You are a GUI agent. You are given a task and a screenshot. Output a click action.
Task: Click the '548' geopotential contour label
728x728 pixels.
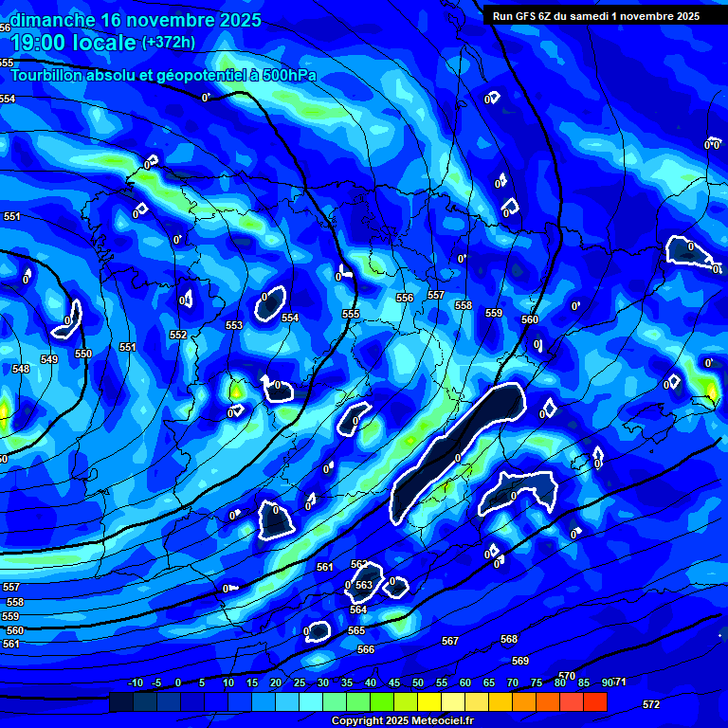21,369
